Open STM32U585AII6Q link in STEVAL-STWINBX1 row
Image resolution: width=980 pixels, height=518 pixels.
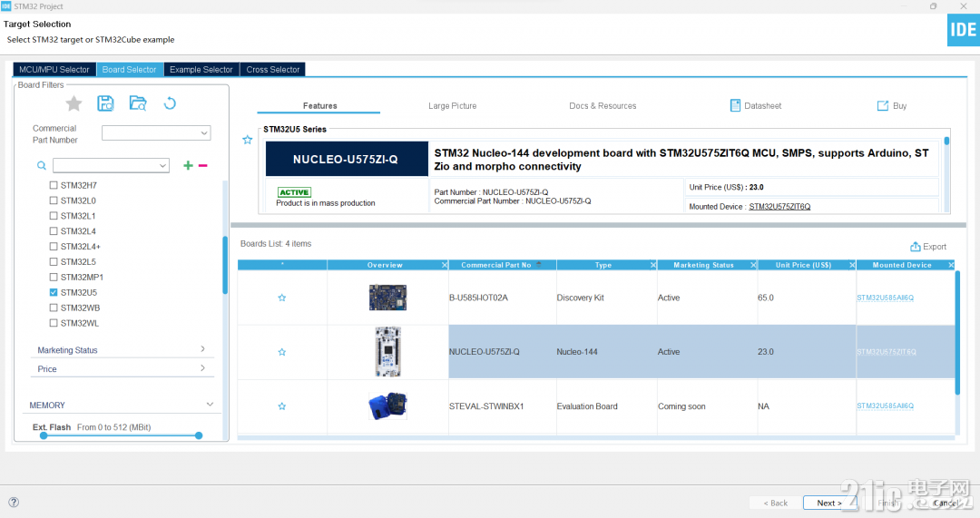pyautogui.click(x=885, y=406)
